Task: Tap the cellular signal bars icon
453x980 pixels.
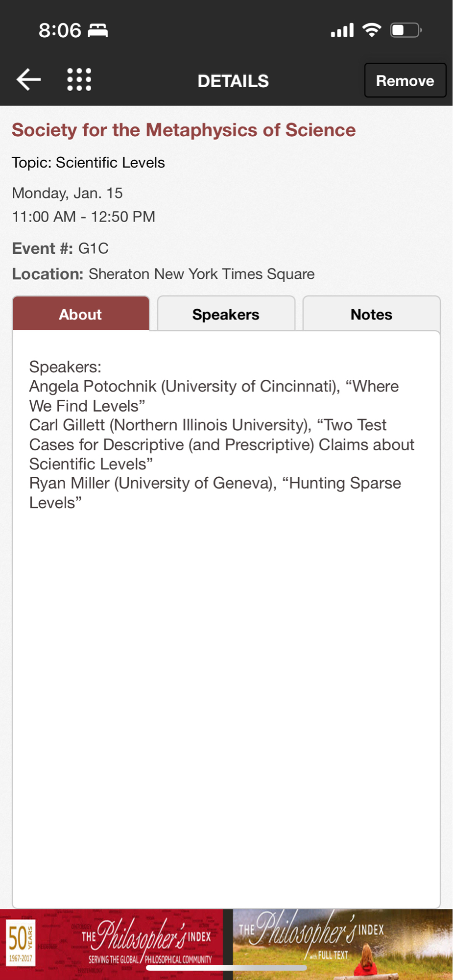Action: pyautogui.click(x=342, y=30)
